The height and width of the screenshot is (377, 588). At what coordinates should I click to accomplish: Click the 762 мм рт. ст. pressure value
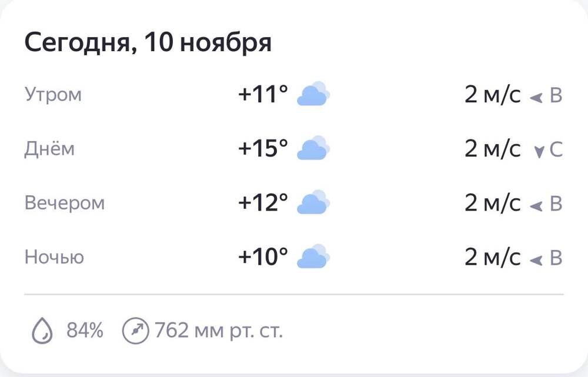point(219,331)
